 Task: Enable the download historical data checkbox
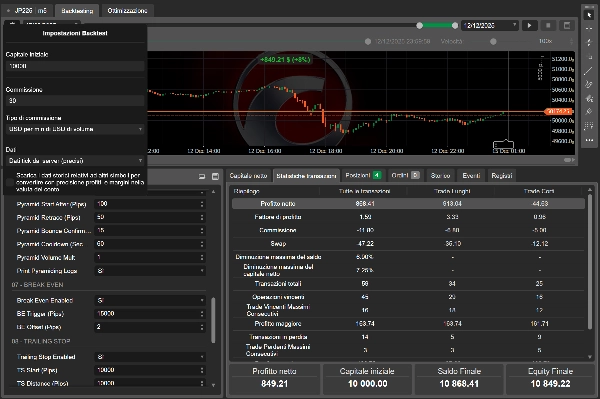click(10, 182)
